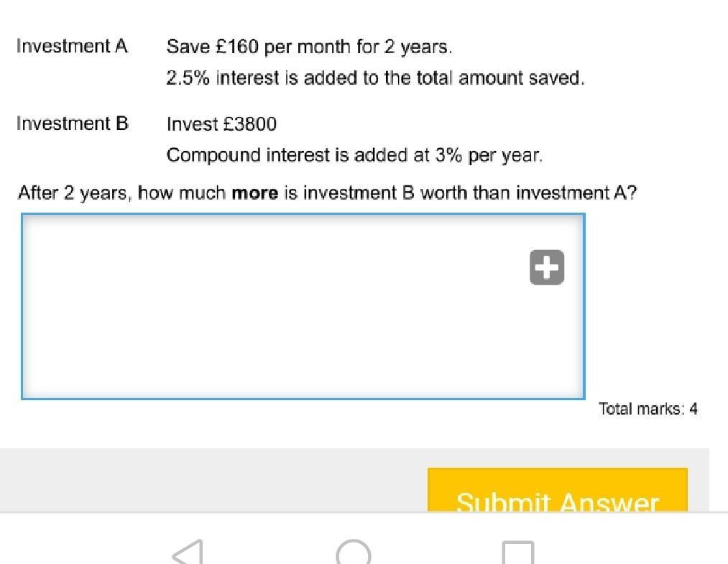Image resolution: width=728 pixels, height=564 pixels.
Task: Select the 'After 2 years' question sentence
Action: pyautogui.click(x=327, y=193)
